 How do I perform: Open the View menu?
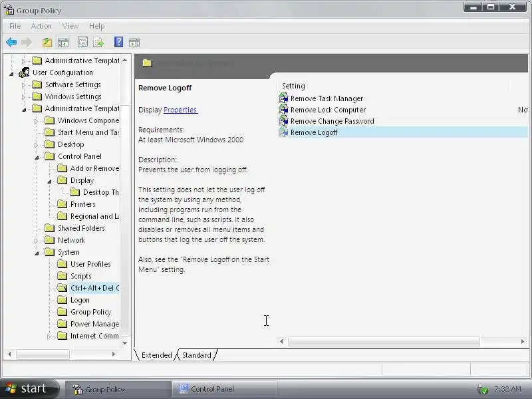click(70, 26)
